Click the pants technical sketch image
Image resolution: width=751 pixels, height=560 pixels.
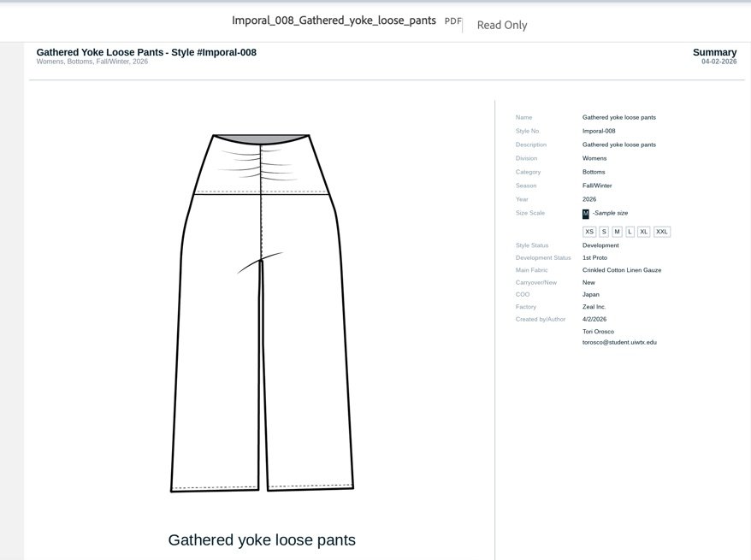[262, 313]
